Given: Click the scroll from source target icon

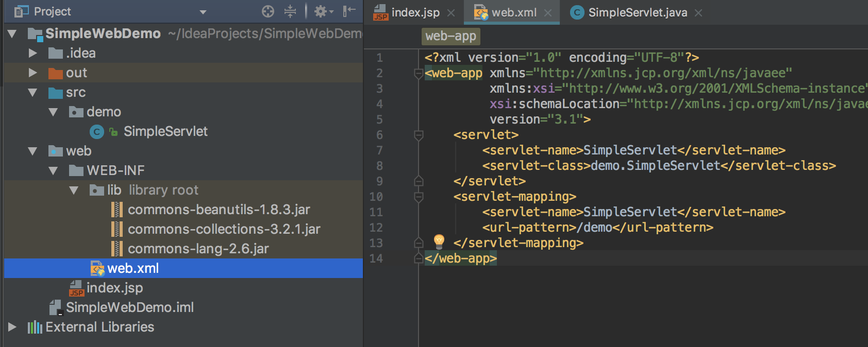Looking at the screenshot, I should click(268, 11).
